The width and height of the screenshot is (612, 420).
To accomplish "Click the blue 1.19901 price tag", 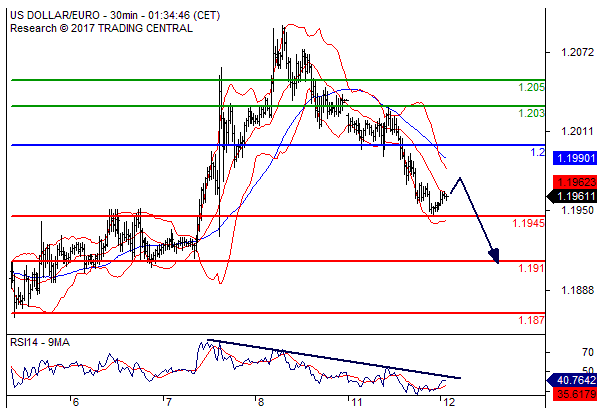I will click(x=575, y=158).
